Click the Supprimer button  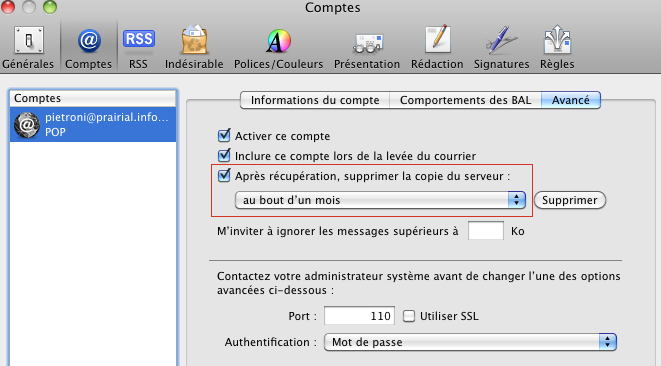pos(570,200)
